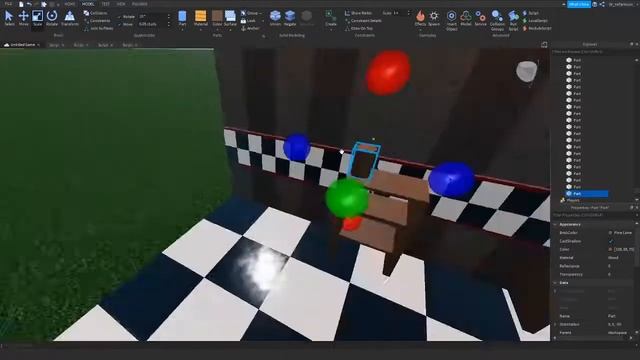Image resolution: width=640 pixels, height=360 pixels.
Task: Switch to the PLUGINS ribbon tab
Action: 140,4
